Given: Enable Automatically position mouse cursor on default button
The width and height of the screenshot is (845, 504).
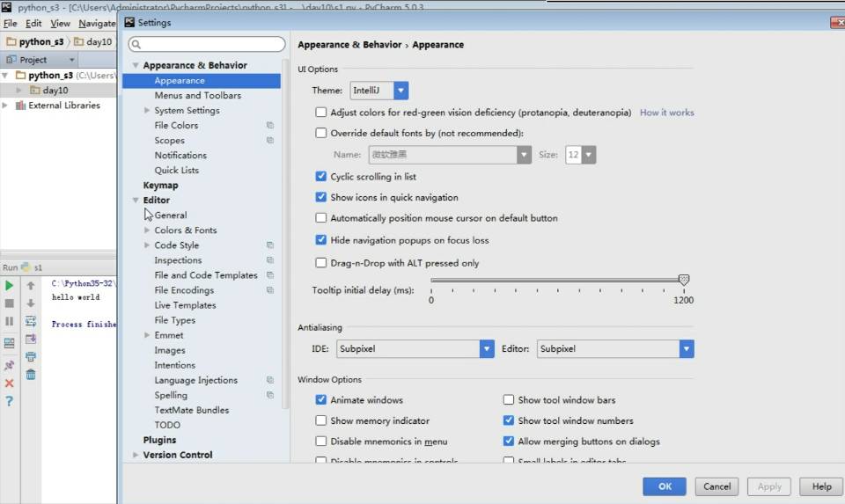Looking at the screenshot, I should pyautogui.click(x=320, y=218).
